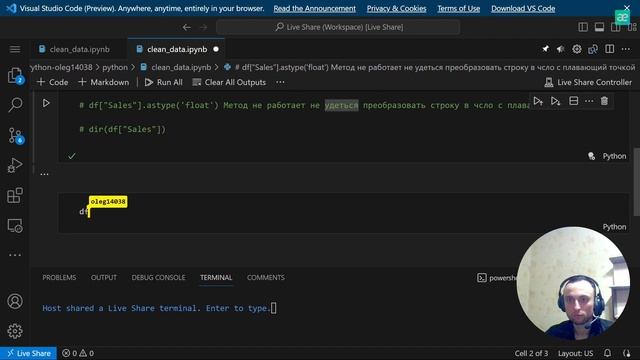Click the notebook editor vertical scrollbar
The image size is (640, 360).
click(x=636, y=182)
